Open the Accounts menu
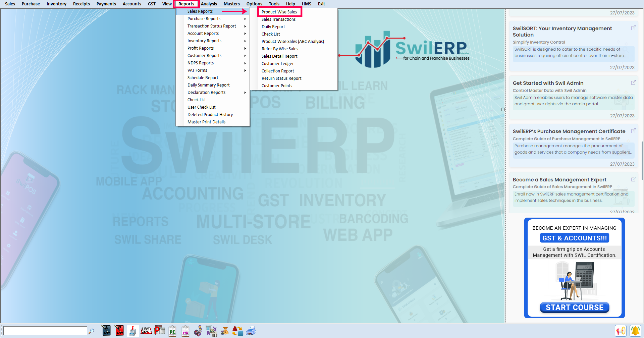Image resolution: width=644 pixels, height=338 pixels. pos(132,4)
